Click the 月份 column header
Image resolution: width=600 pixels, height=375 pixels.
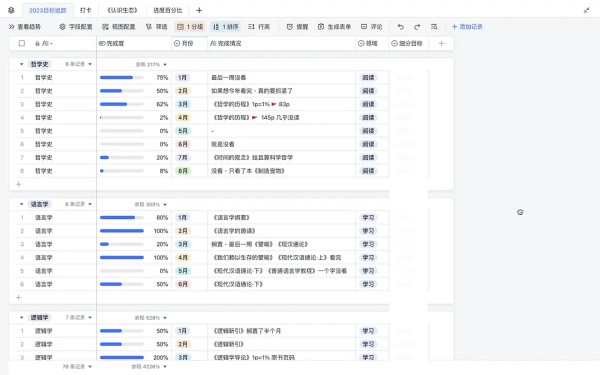coord(189,43)
